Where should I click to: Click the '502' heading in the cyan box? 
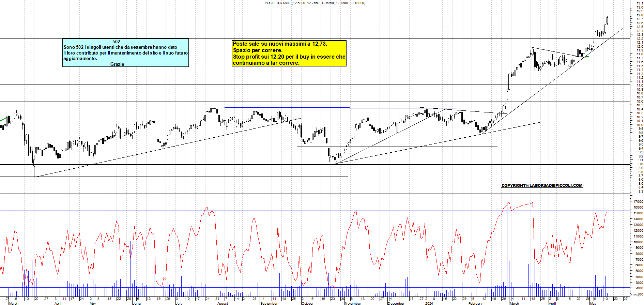116,42
